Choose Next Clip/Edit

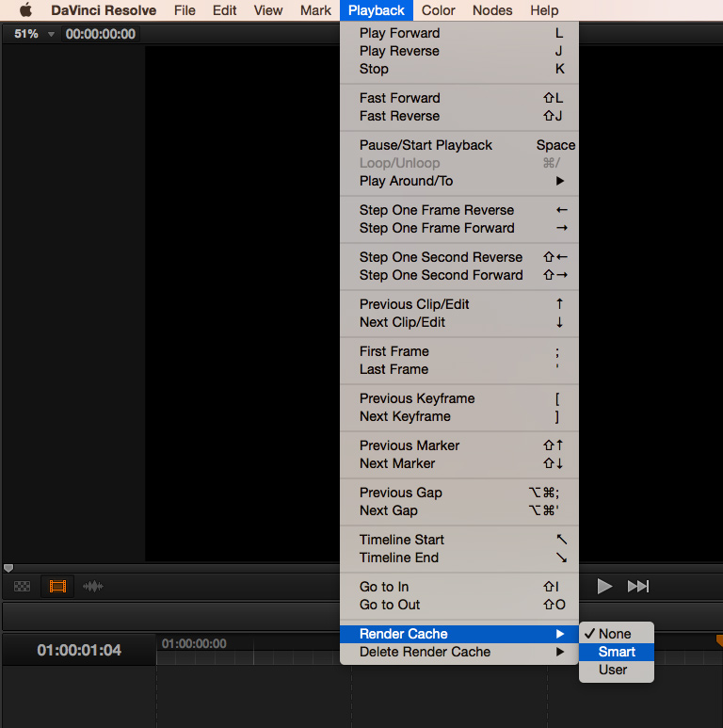click(459, 322)
